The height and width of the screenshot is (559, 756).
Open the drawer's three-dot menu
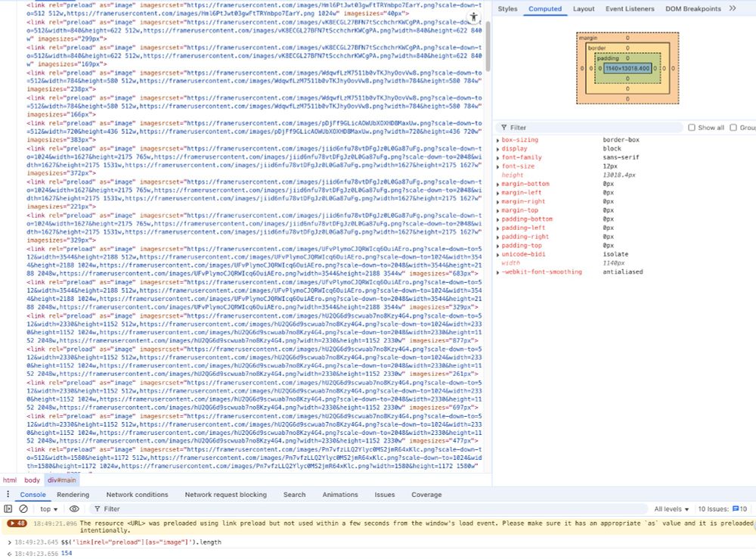pos(8,495)
